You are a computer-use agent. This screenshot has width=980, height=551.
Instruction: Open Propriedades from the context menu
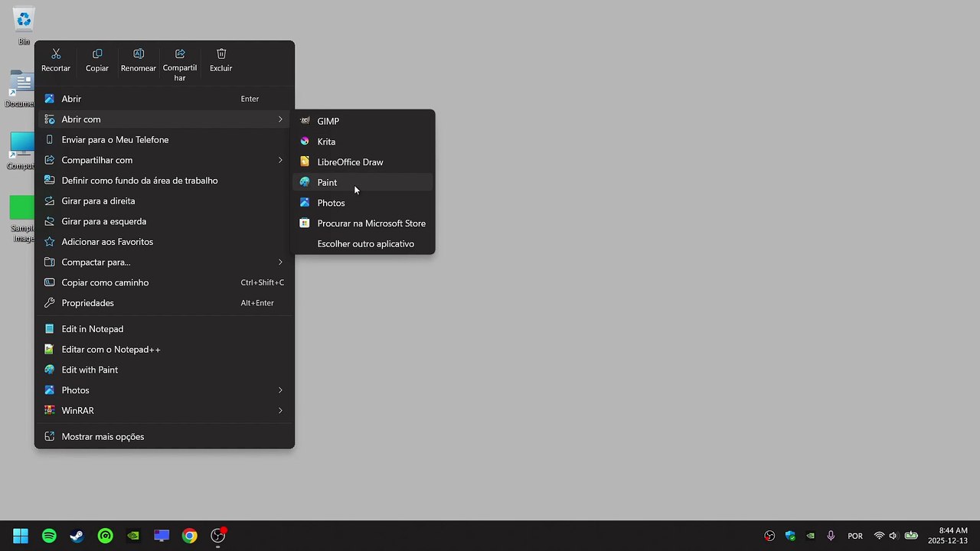(x=165, y=303)
